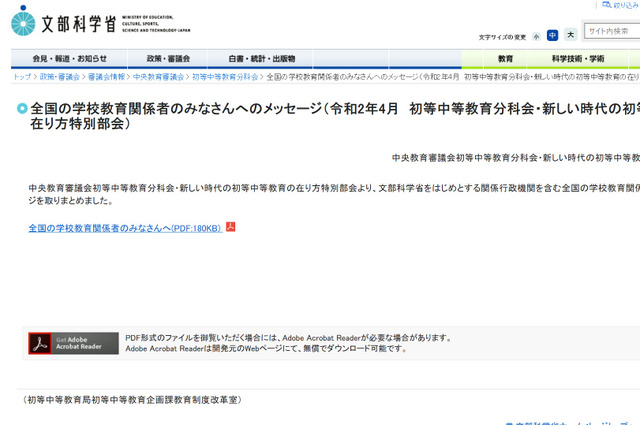Open the 会見・報道・お知らせ menu
This screenshot has height=426, width=640.
[69, 59]
